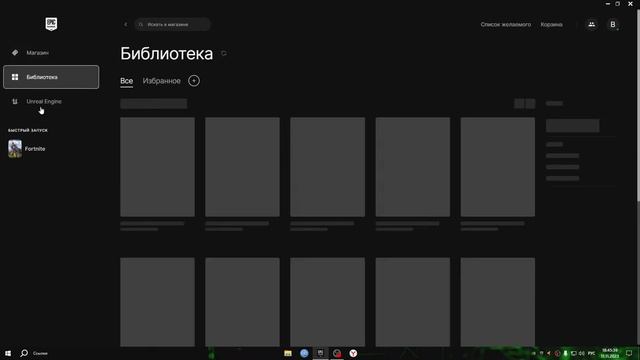Click the Epic Games Launcher taskbar icon
Viewport: 640px width, 360px height.
[320, 353]
